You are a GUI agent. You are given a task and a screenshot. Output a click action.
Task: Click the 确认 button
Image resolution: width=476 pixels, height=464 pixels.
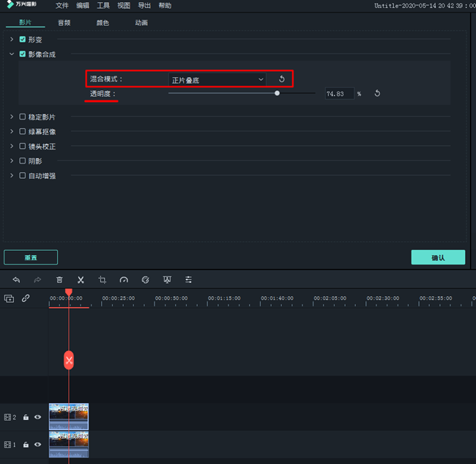[438, 257]
